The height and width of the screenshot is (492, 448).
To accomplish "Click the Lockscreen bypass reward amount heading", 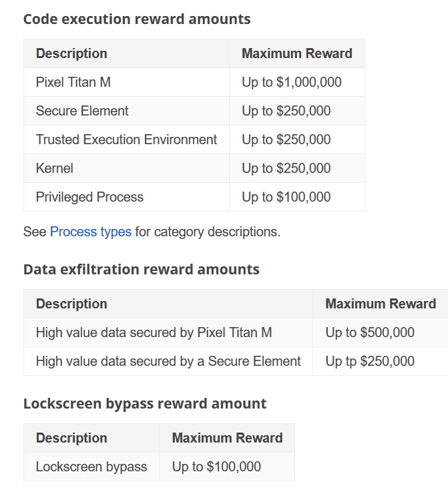I will click(144, 403).
